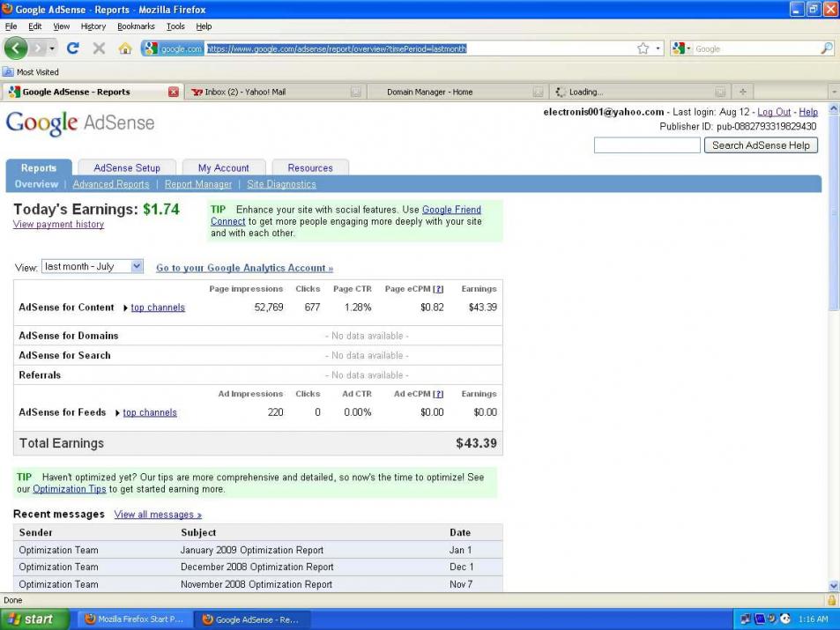
Task: Expand top channels for AdSense for Content
Action: 158,308
